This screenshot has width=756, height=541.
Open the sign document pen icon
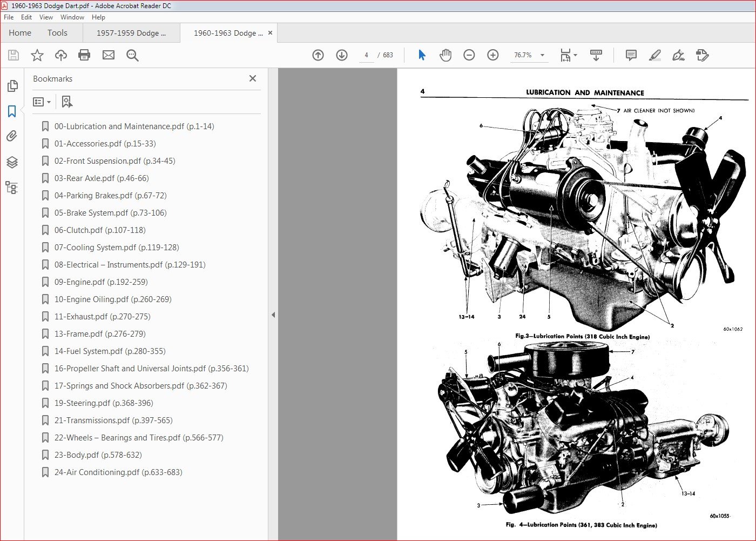678,55
